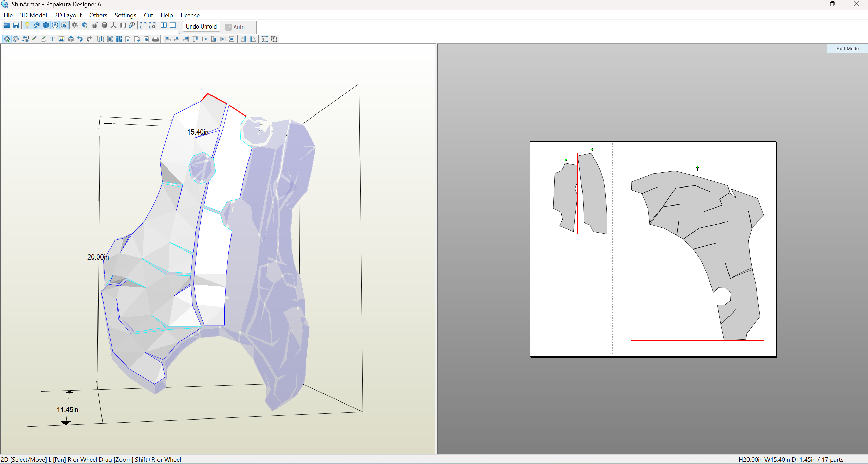868x464 pixels.
Task: Toggle the light bulb lighting option
Action: [27, 25]
